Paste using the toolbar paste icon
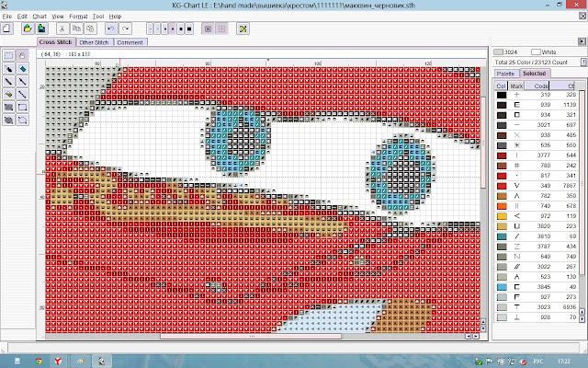The image size is (588, 368). click(90, 29)
